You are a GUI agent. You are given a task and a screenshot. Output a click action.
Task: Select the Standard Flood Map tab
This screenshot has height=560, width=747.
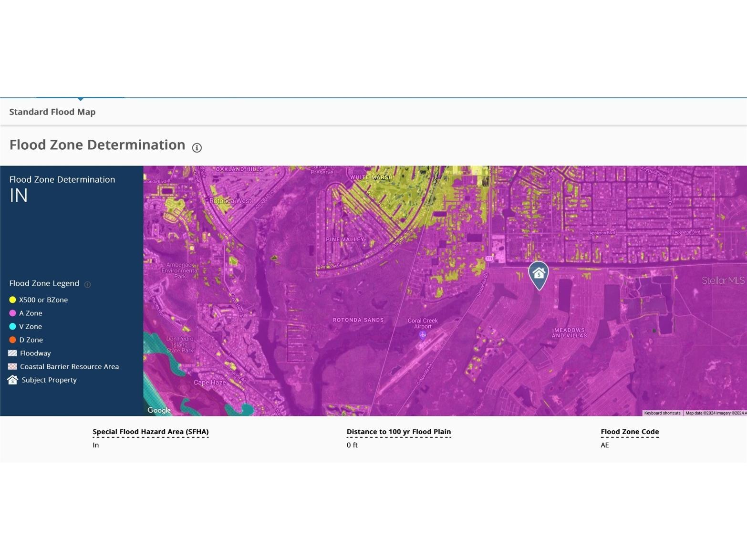point(52,112)
